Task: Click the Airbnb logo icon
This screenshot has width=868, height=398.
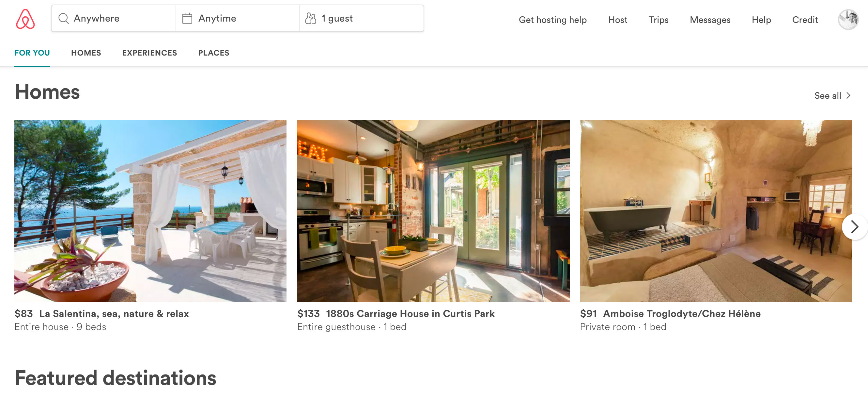Action: point(25,19)
